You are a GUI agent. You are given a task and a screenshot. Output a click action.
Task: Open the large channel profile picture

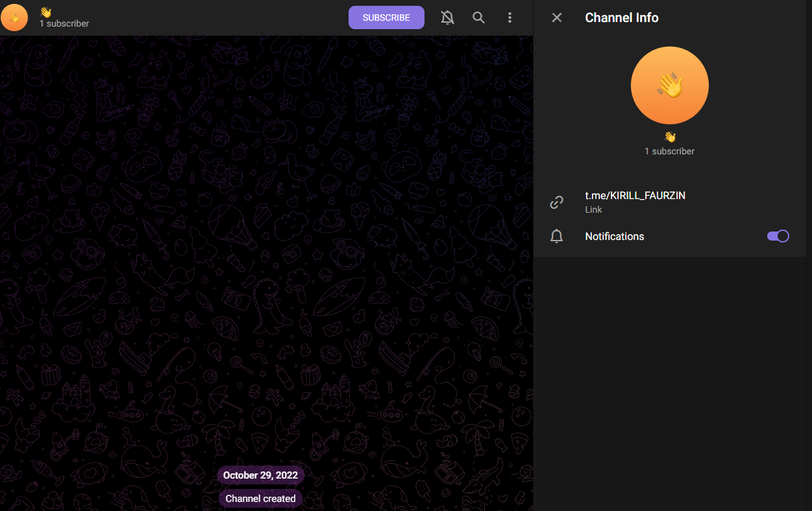click(x=669, y=85)
